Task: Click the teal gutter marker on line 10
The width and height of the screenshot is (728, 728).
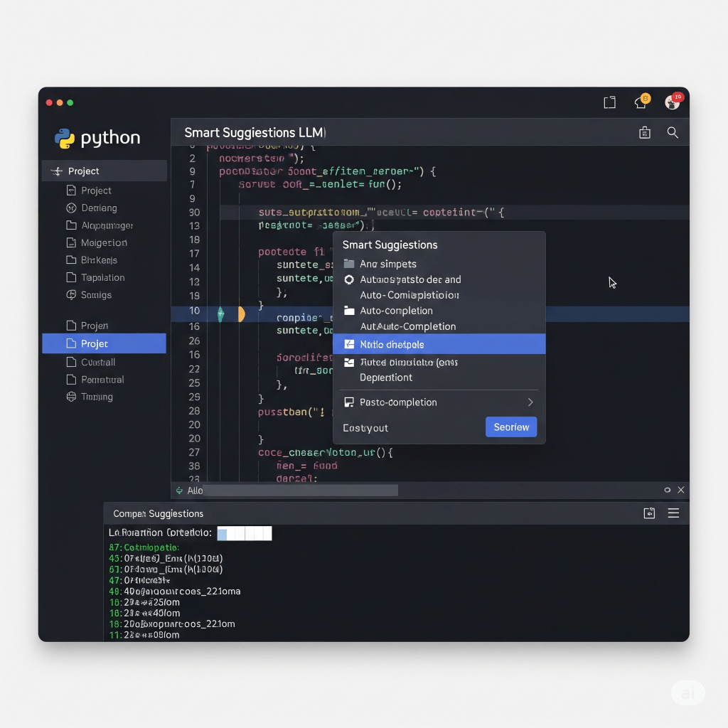Action: coord(220,314)
